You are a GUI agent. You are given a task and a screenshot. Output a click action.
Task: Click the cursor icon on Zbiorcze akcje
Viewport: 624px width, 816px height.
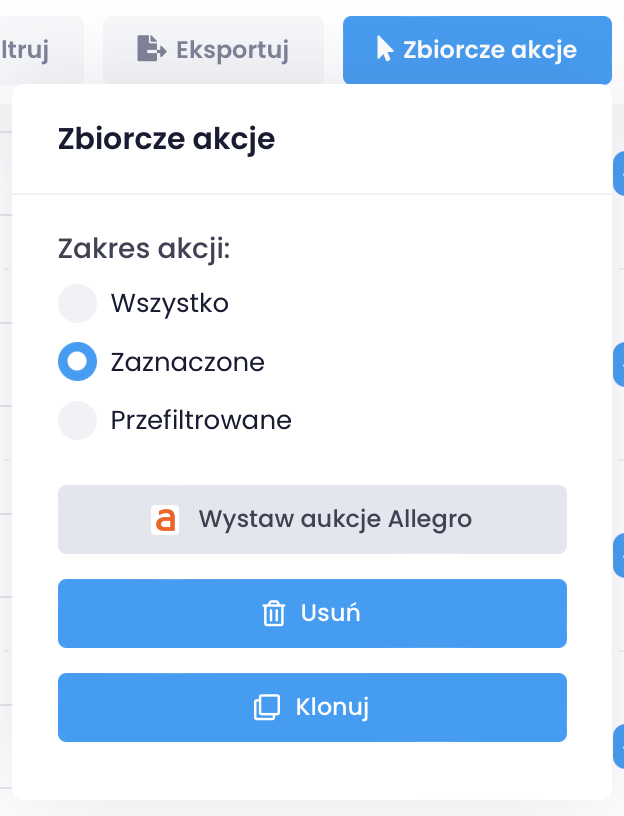pyautogui.click(x=384, y=49)
